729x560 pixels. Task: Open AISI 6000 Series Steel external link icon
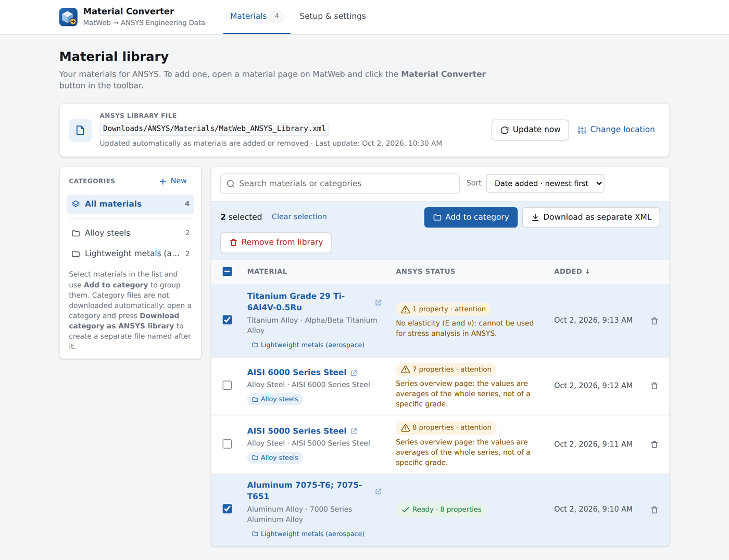tap(354, 373)
